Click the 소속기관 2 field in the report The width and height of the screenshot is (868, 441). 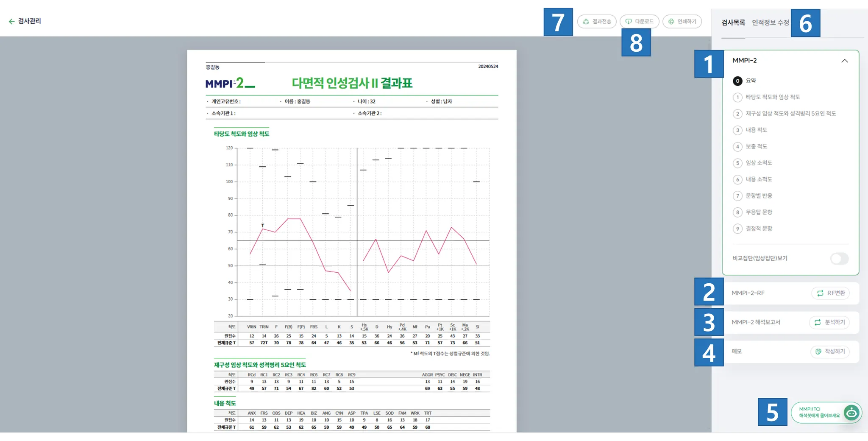(370, 113)
